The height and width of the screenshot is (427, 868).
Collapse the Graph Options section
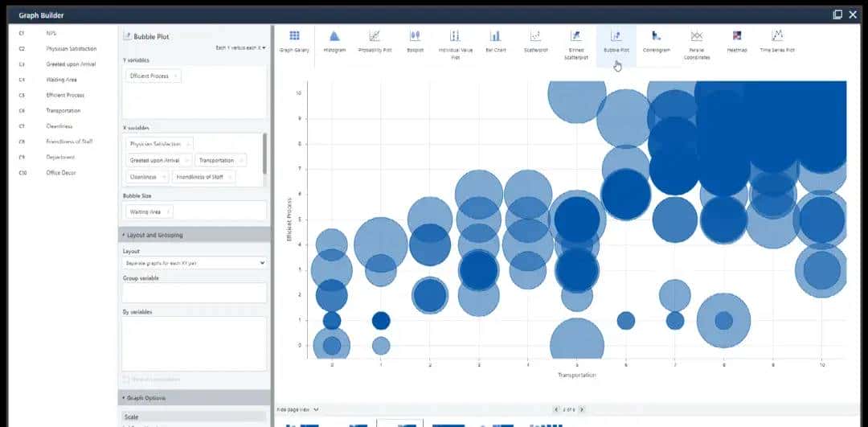click(x=124, y=398)
